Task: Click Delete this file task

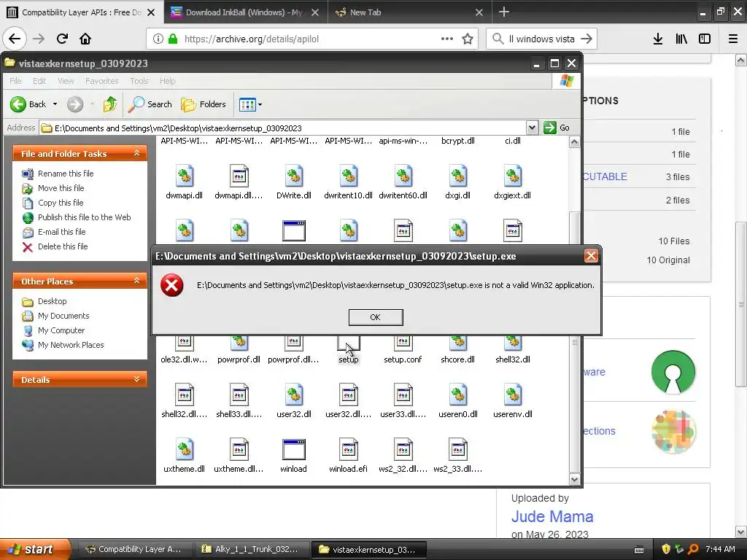Action: point(63,246)
